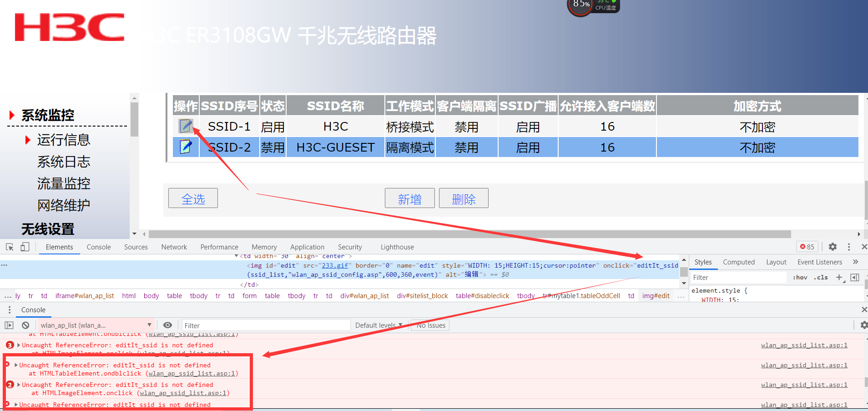
Task: Select the Layout pane tab
Action: coord(776,262)
